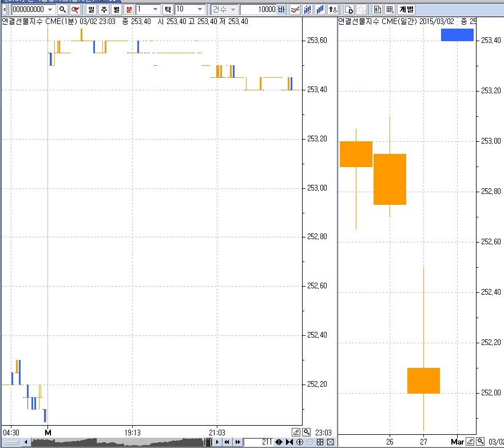Viewport: 504px width, 448px height.
Task: Click the pencil edit icon under the left chart
Action: (296, 432)
